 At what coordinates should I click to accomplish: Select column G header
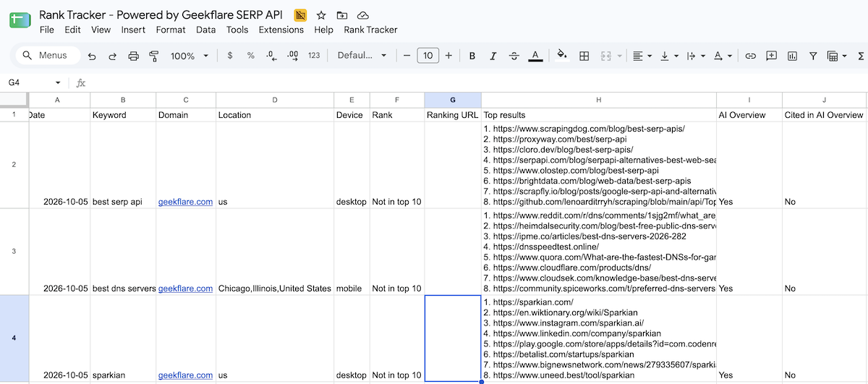[453, 100]
